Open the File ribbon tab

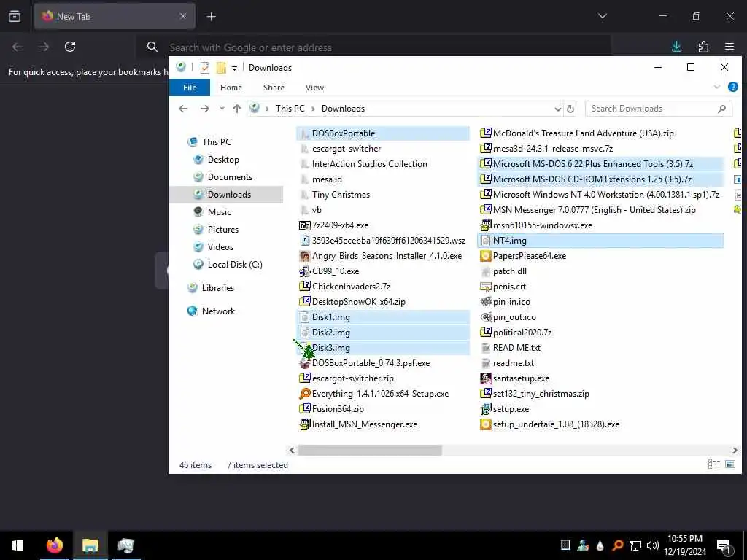[190, 87]
